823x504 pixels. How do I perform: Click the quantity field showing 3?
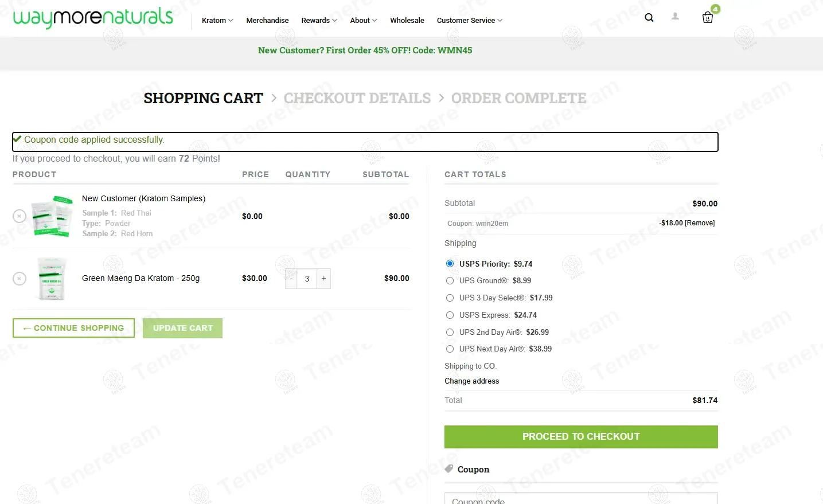tap(307, 279)
